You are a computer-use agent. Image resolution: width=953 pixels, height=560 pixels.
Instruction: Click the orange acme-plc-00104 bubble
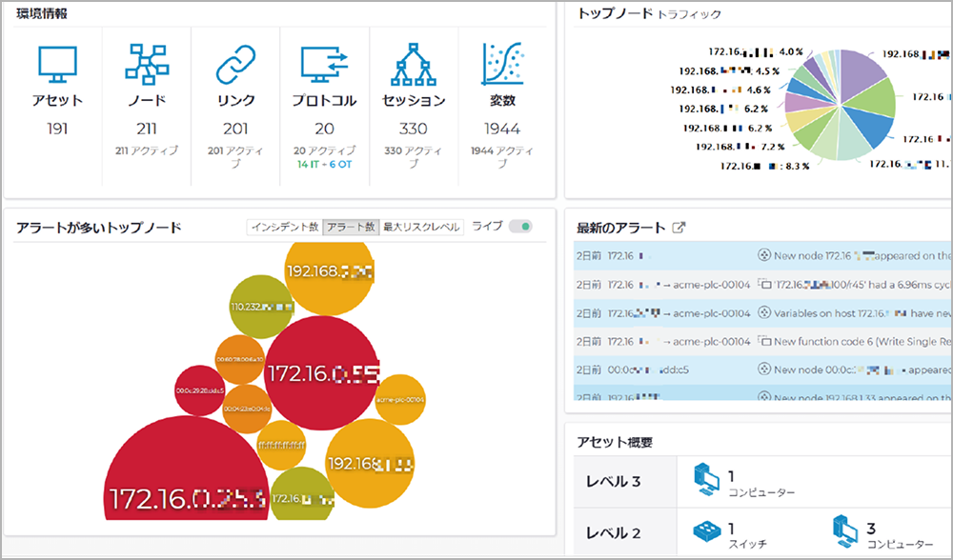(400, 399)
